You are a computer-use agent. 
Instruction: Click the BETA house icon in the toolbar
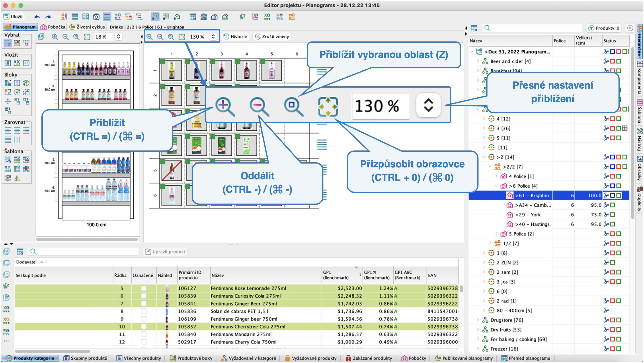coord(225,17)
